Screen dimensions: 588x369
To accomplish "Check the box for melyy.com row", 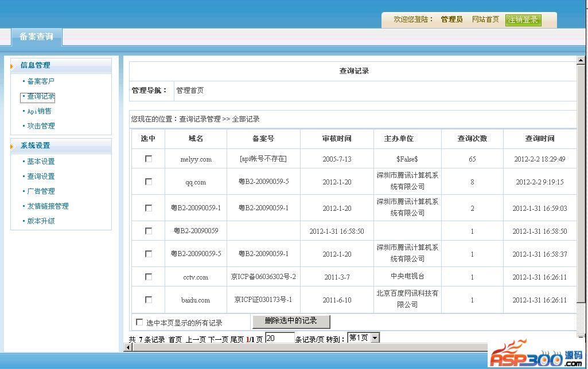I will point(149,159).
